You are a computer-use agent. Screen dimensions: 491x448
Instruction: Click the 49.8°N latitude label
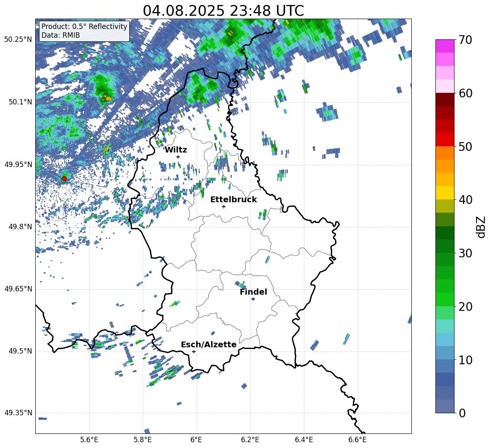pos(20,227)
